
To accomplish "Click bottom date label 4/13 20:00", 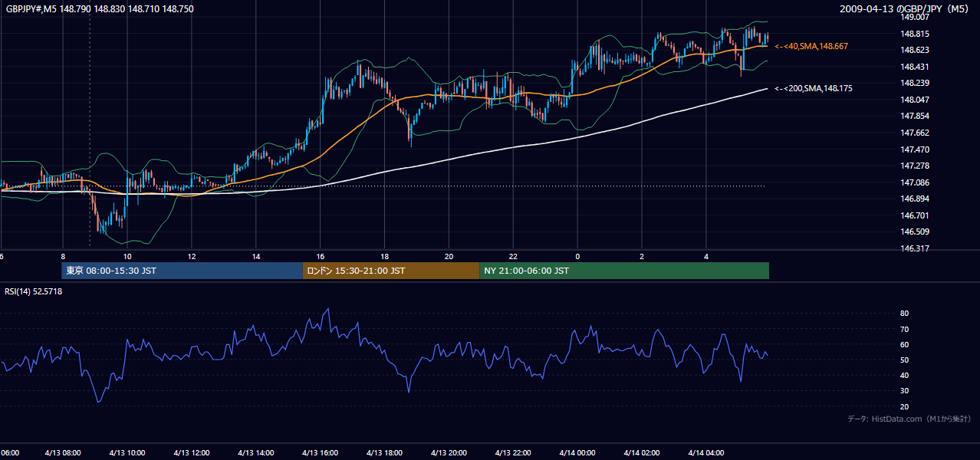I will [x=449, y=452].
